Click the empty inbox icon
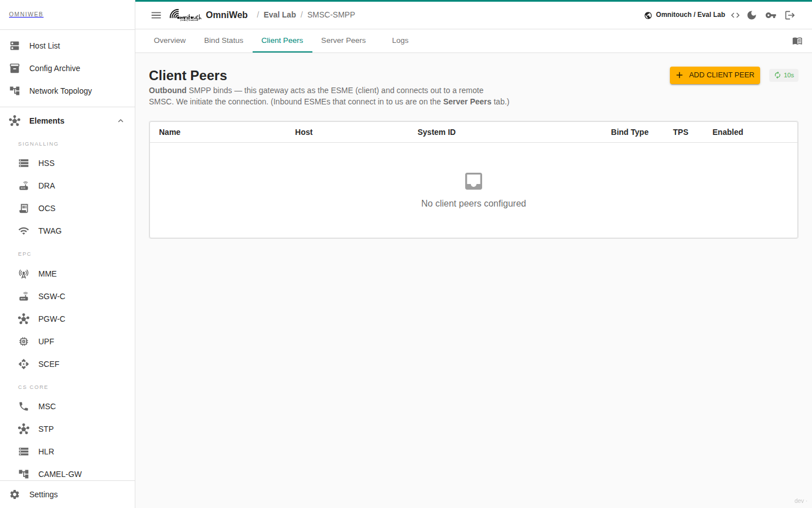Viewport: 812px width, 508px height. tap(474, 181)
